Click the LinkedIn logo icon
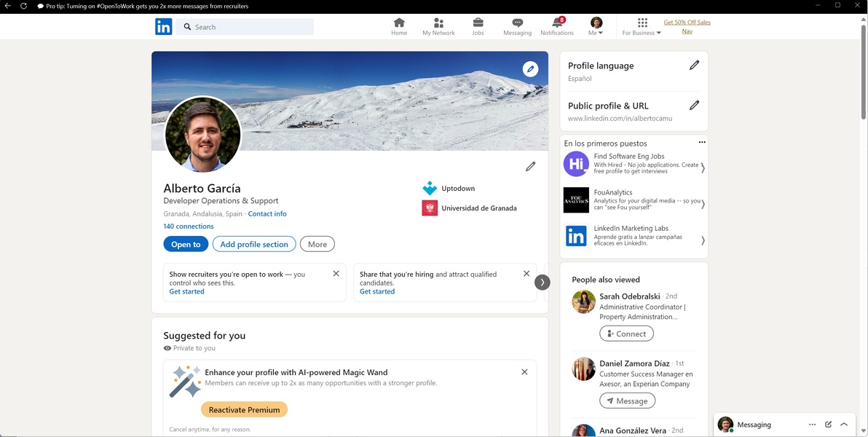 click(163, 27)
